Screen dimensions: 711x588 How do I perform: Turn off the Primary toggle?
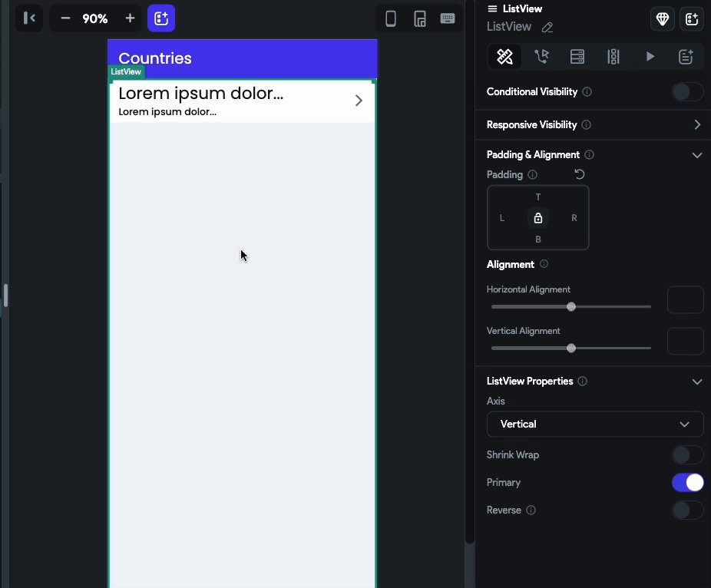[687, 482]
